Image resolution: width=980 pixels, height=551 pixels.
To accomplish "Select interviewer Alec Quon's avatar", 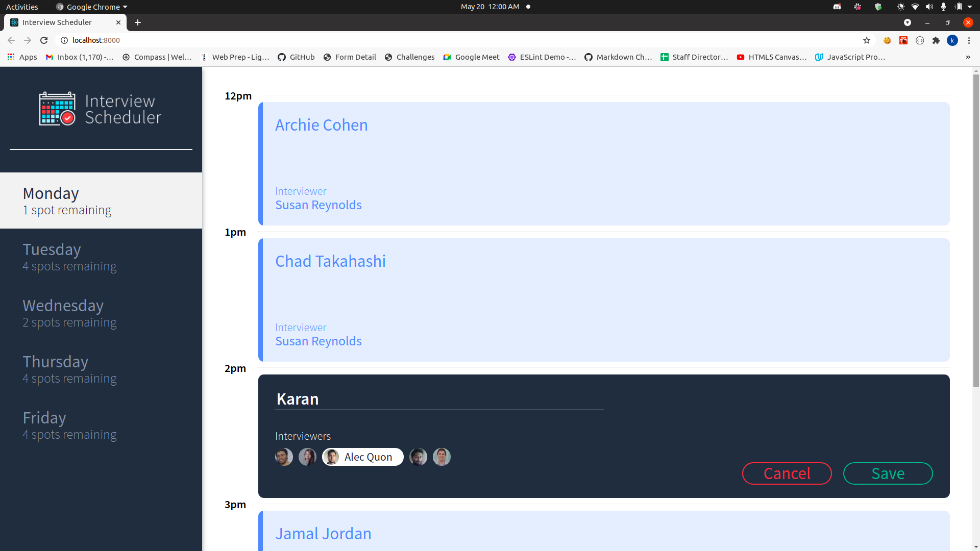I will pyautogui.click(x=331, y=457).
